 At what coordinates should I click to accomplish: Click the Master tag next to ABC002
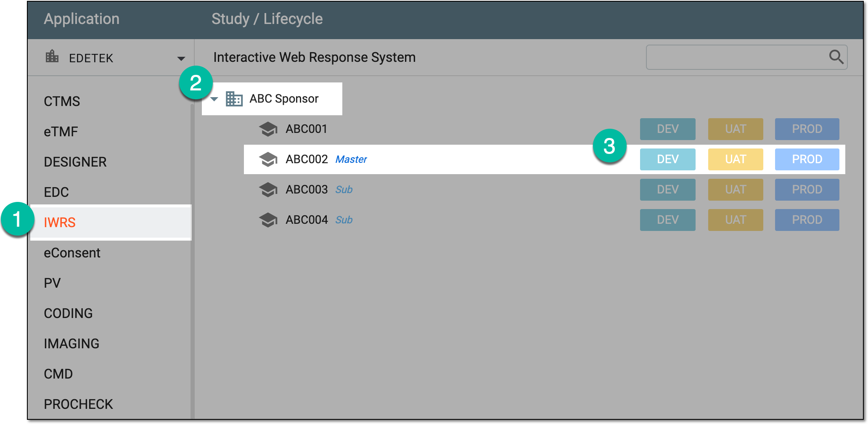(x=351, y=160)
